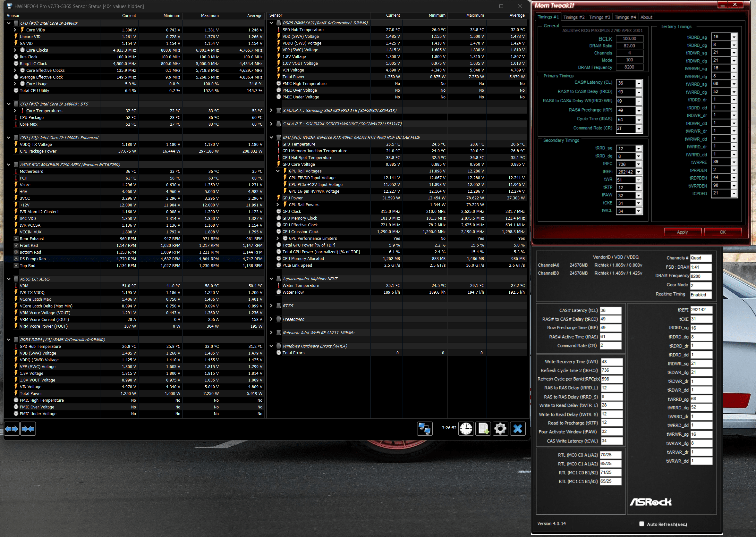The width and height of the screenshot is (756, 537).
Task: Click the blue X close sensors icon
Action: click(517, 429)
